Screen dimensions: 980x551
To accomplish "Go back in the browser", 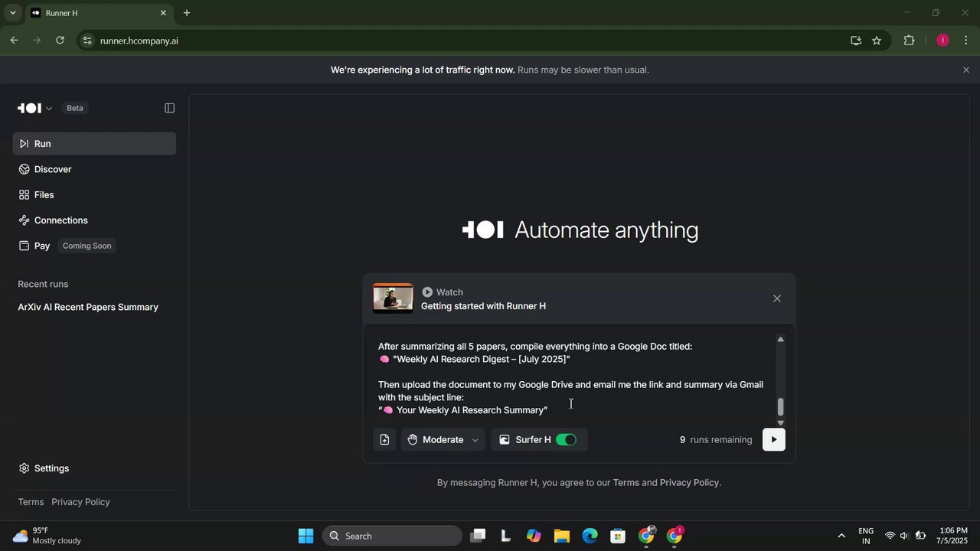I will (14, 41).
